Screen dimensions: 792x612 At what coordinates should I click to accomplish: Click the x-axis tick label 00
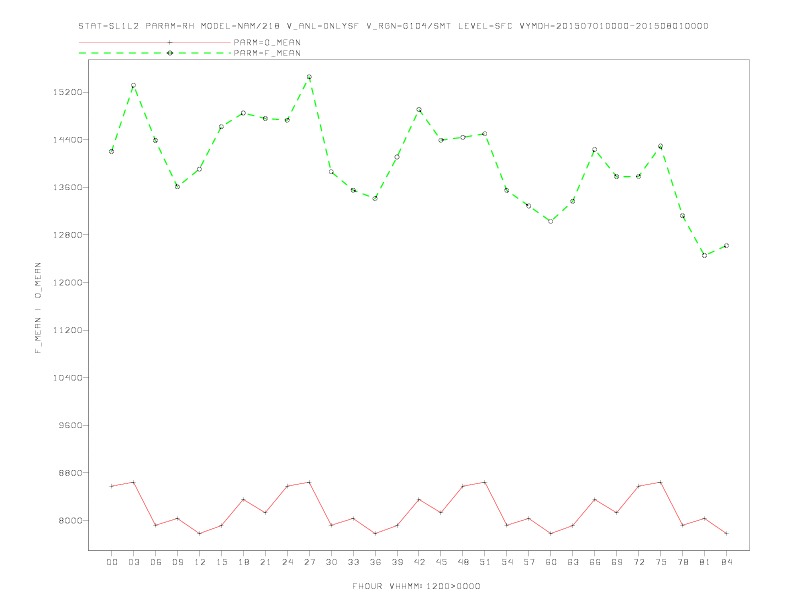click(x=112, y=562)
